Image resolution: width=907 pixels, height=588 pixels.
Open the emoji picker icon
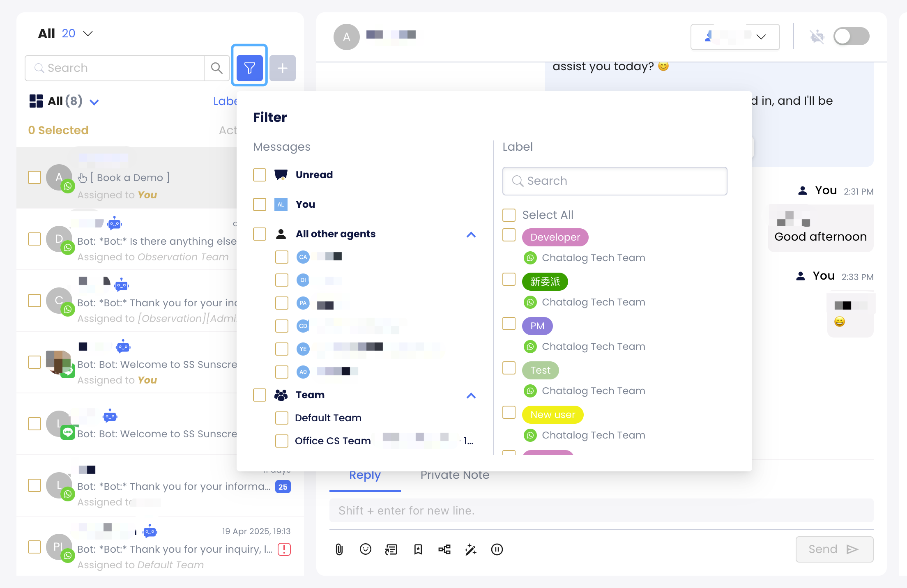click(x=365, y=549)
